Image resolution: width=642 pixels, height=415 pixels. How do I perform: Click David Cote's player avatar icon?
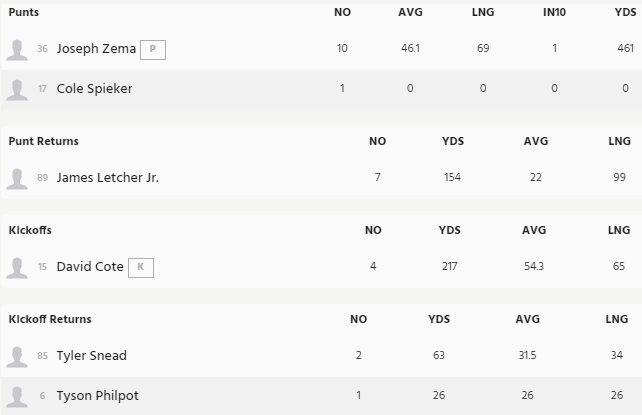click(x=17, y=267)
